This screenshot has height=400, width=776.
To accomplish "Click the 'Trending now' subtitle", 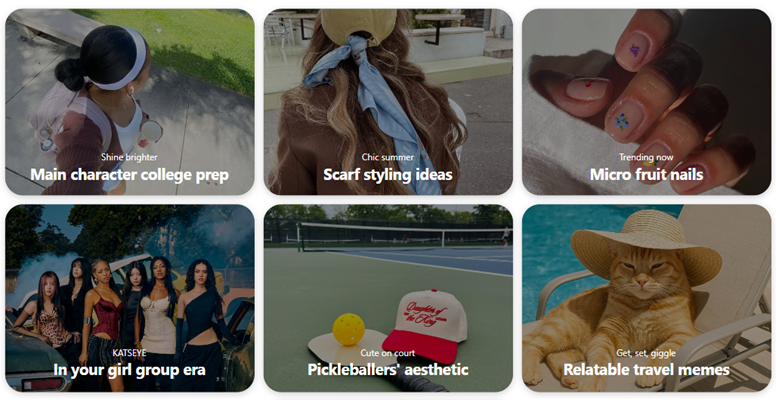I will coord(646,157).
